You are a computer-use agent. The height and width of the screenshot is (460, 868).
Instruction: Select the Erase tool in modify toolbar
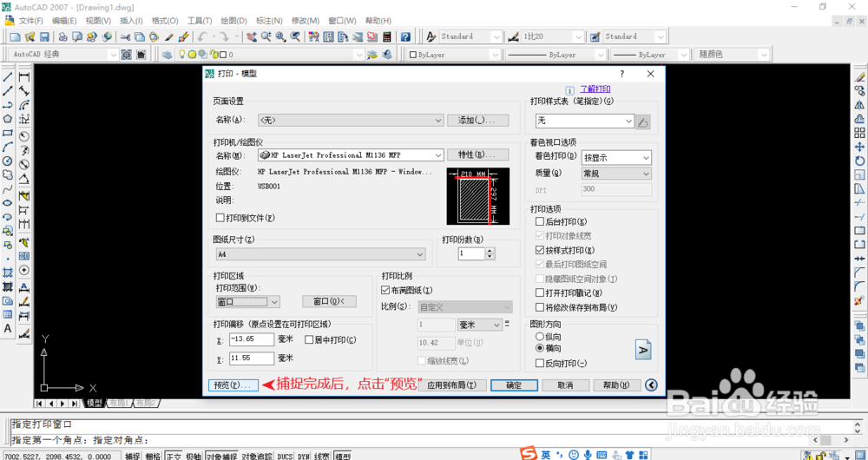[859, 76]
